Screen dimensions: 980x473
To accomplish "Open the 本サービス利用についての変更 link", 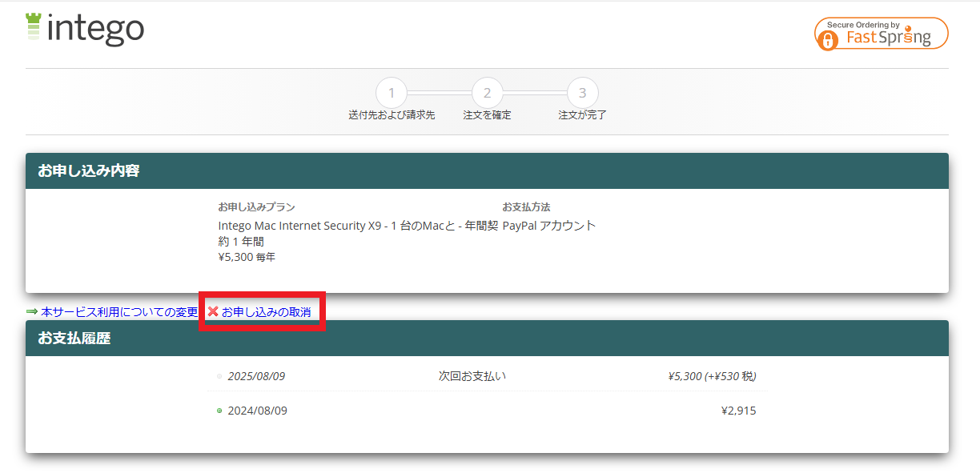I will [119, 311].
